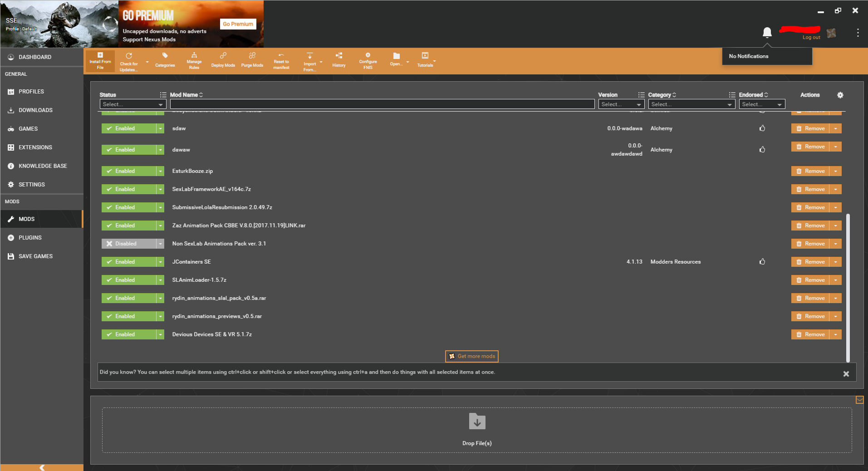Click Go Premium button
The height and width of the screenshot is (471, 868).
coord(238,24)
